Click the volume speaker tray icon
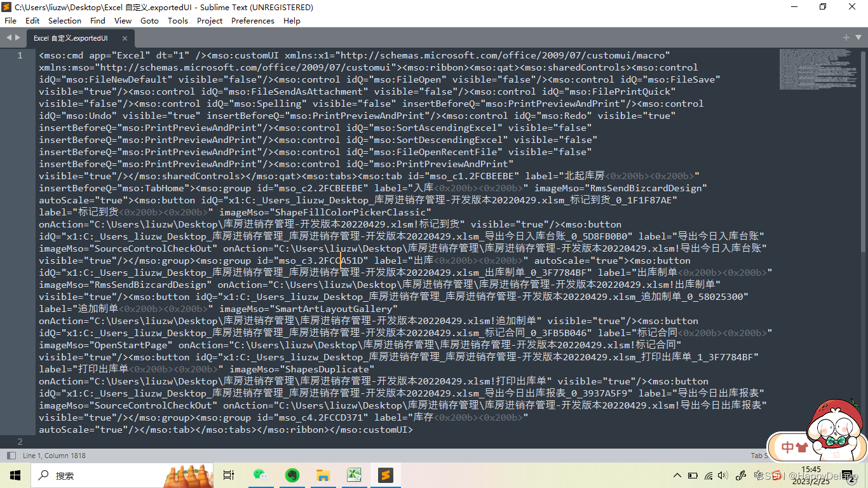Screen dimensions: 868x488 click(x=724, y=475)
